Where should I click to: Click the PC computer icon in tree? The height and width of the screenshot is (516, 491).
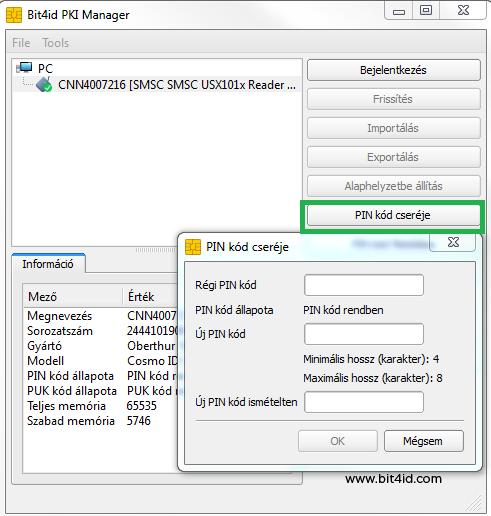tap(25, 68)
